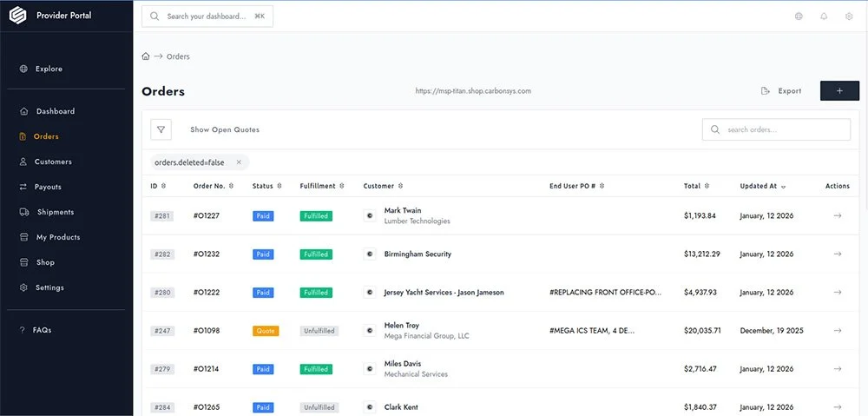
Task: Remove the orders.deleted=false filter chip
Action: 240,162
